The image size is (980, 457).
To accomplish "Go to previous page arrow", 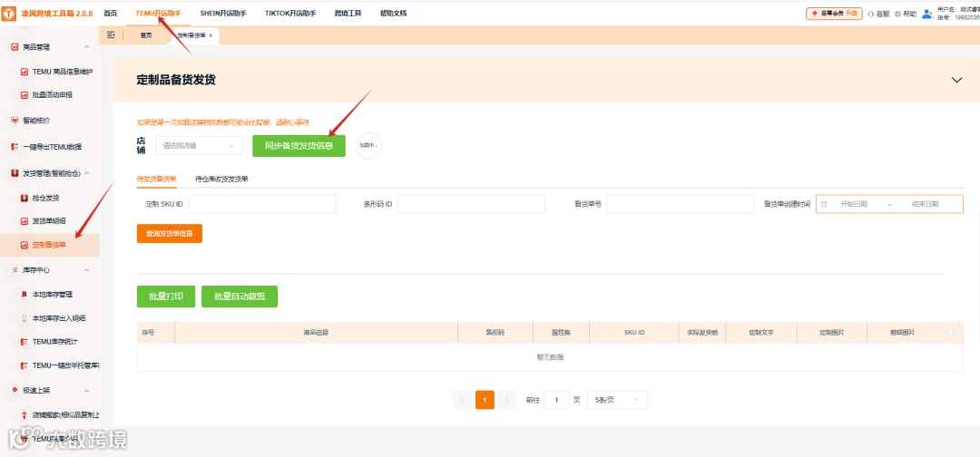I will (462, 400).
